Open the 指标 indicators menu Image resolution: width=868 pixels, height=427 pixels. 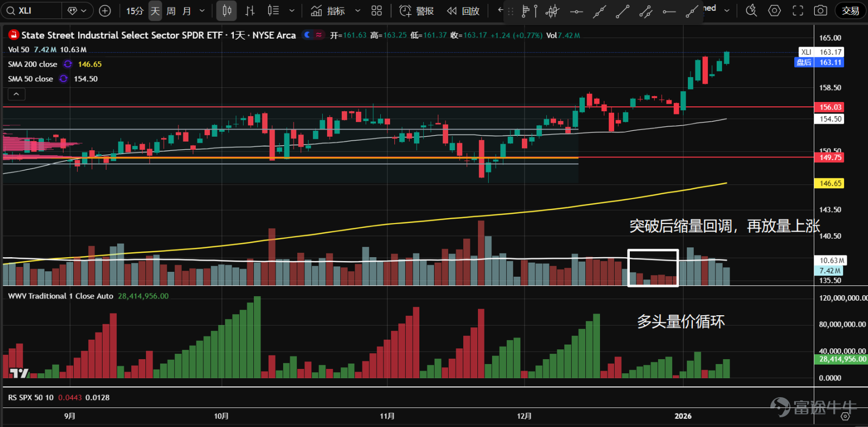(x=328, y=11)
